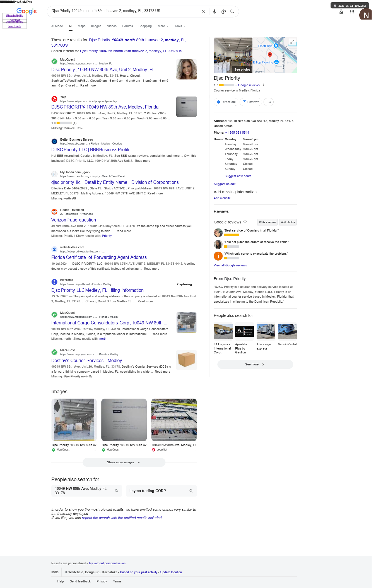Click the search icon beside 10049 NW 89th Ave suggestion
The width and height of the screenshot is (376, 588).
click(x=117, y=491)
